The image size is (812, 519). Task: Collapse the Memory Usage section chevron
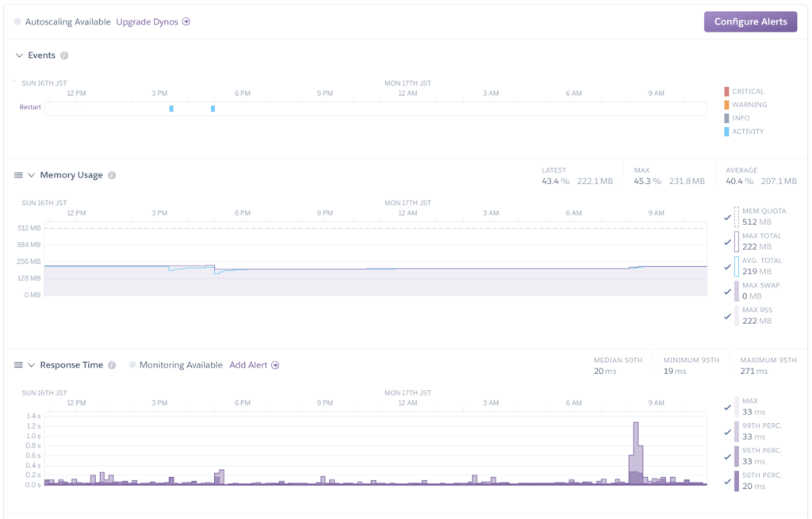pos(31,175)
